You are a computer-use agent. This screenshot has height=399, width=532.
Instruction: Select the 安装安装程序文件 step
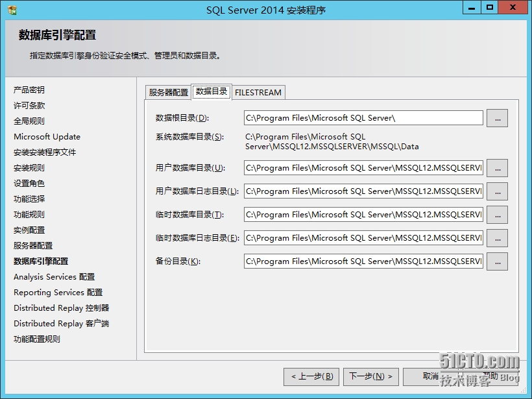pos(45,152)
